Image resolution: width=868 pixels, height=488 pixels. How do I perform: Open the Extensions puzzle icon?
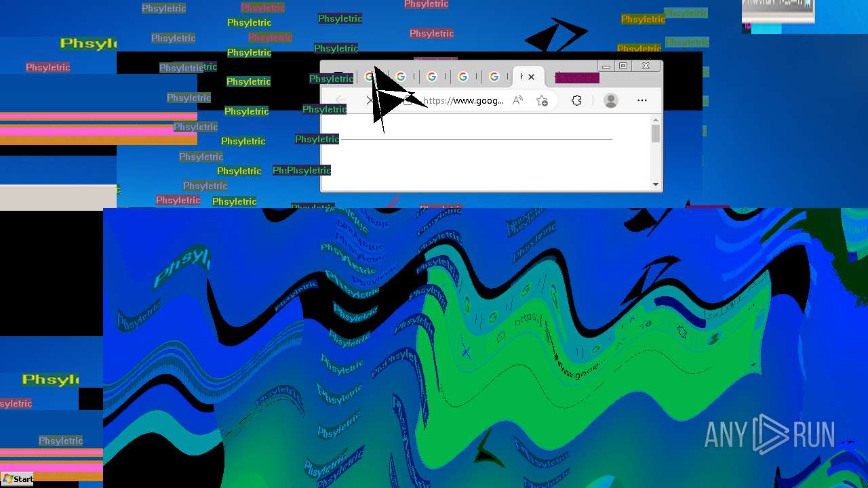click(576, 100)
